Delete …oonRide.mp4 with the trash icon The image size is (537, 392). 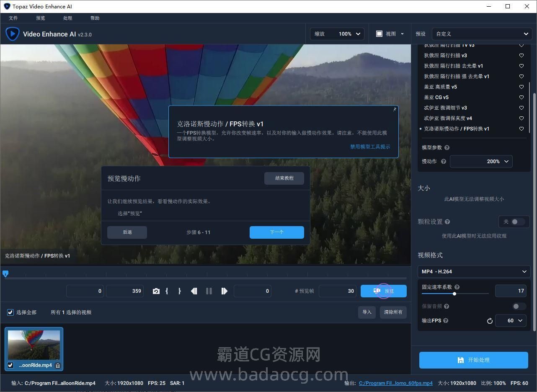pyautogui.click(x=58, y=365)
